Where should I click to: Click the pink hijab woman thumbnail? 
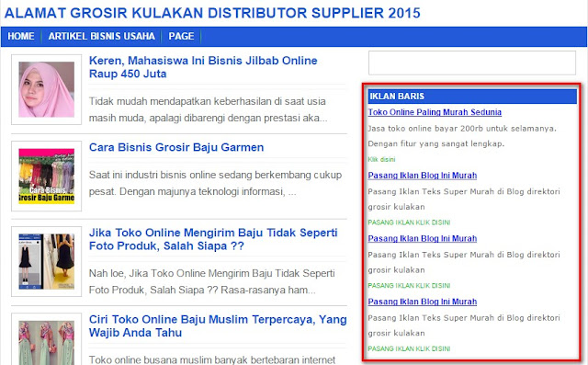[x=47, y=90]
